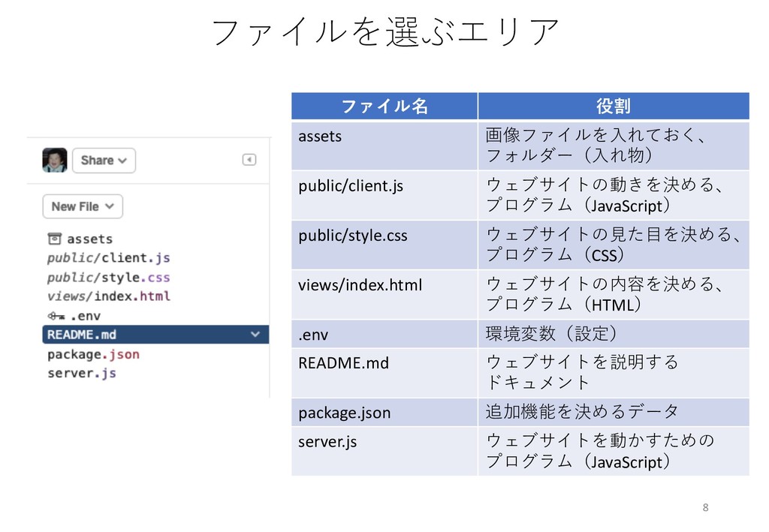Viewport: 769px width, 532px height.
Task: Click the assets cell in the table
Action: tap(320, 137)
